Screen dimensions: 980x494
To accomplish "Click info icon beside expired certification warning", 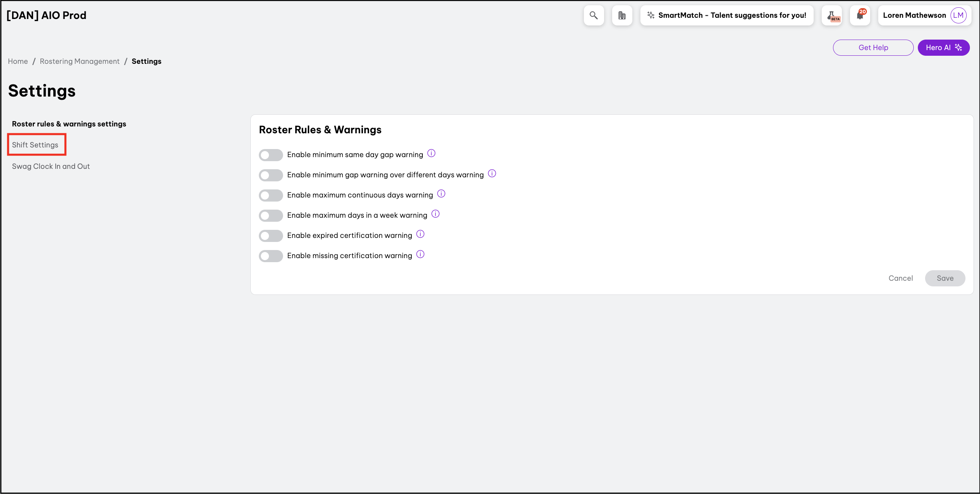I will (x=420, y=234).
